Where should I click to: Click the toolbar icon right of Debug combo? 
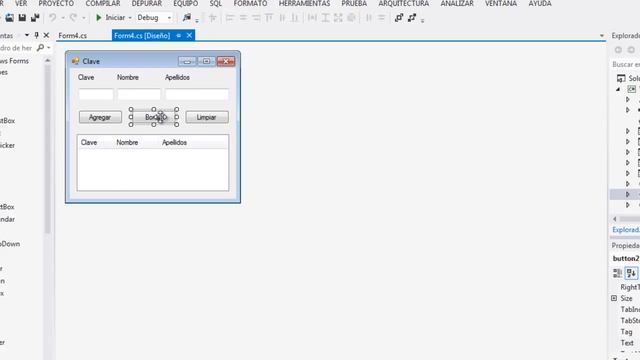[187, 18]
